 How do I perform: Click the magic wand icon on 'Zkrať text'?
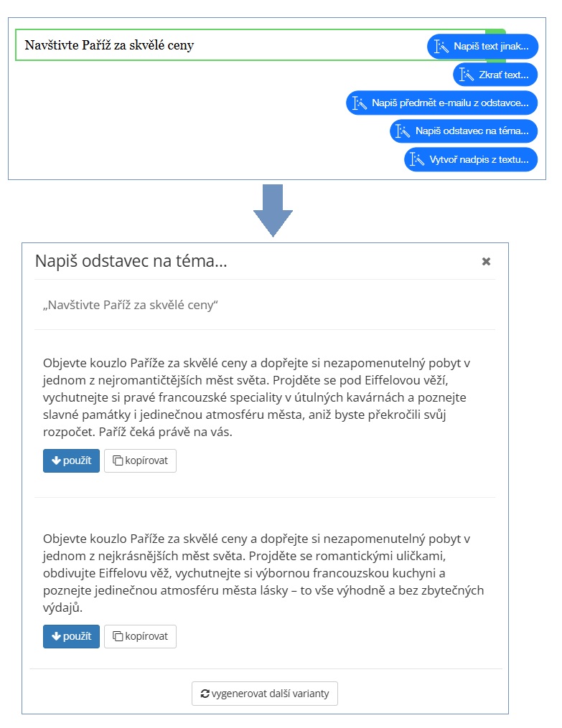tap(467, 75)
